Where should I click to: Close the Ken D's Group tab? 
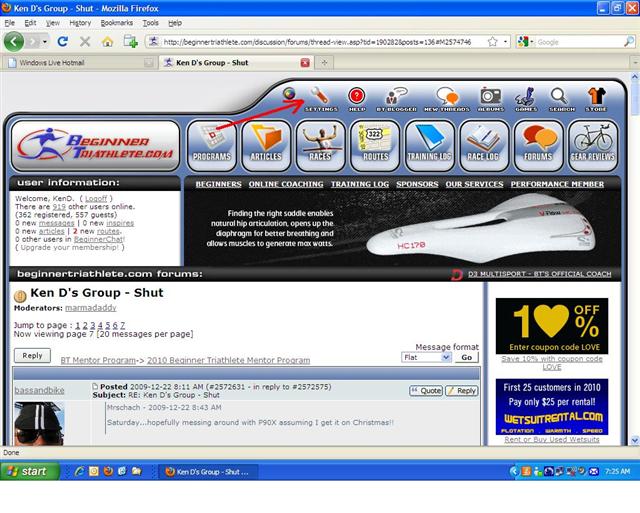pos(305,62)
